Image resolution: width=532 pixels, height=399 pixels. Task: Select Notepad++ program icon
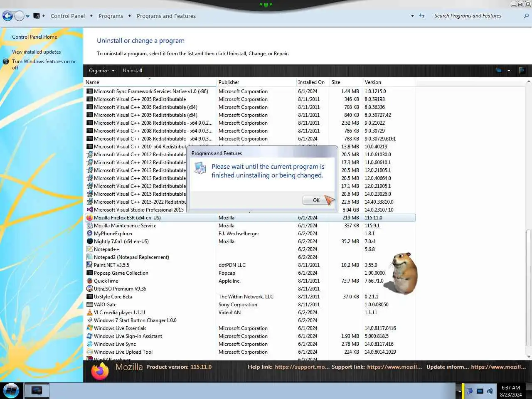click(x=89, y=249)
